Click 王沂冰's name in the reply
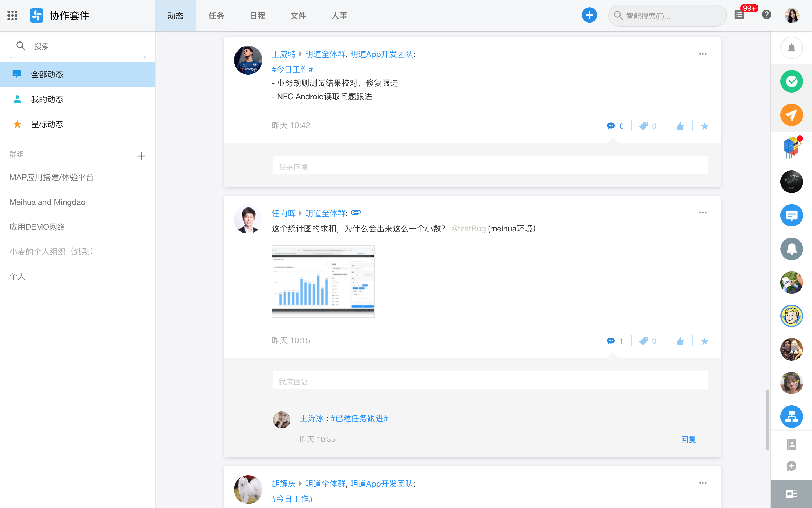This screenshot has width=812, height=508. pos(312,418)
